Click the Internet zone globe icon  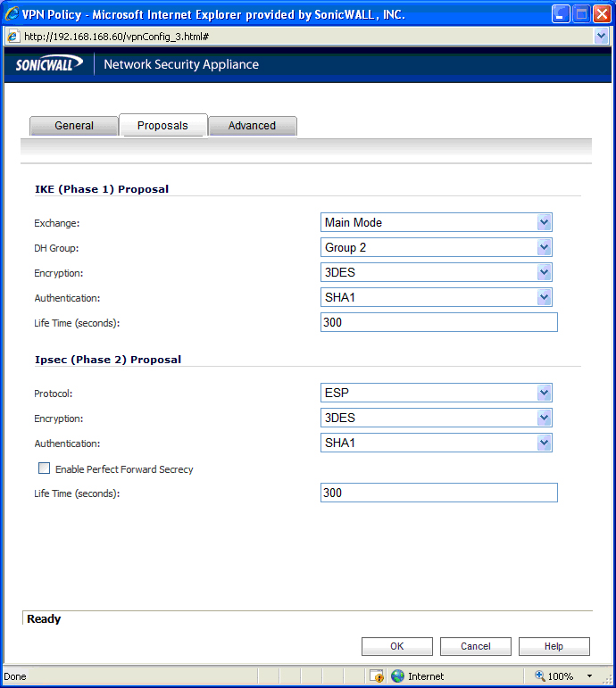(397, 676)
